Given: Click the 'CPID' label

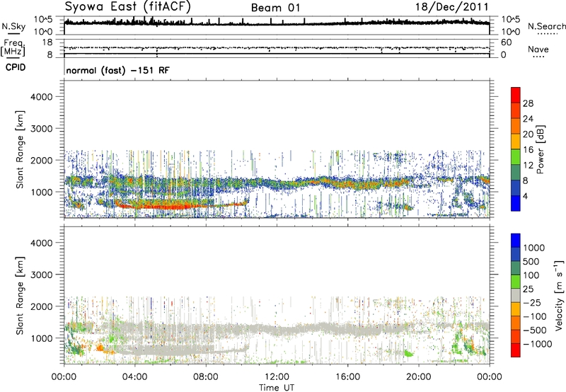Looking at the screenshot, I should (16, 67).
